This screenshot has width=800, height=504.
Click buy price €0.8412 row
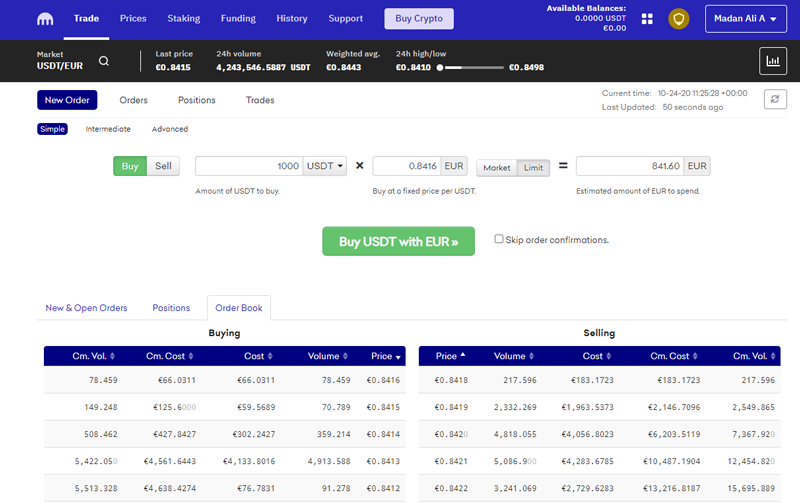click(224, 488)
